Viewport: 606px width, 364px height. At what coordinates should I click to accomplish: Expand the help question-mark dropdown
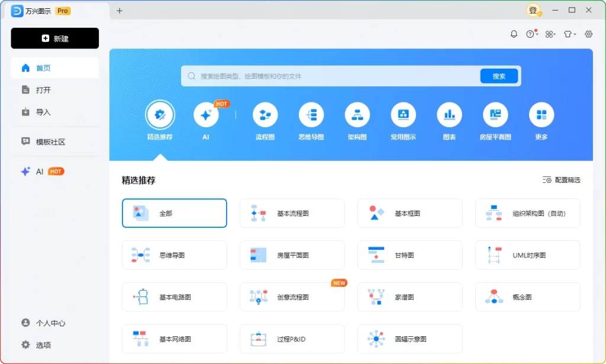(531, 34)
